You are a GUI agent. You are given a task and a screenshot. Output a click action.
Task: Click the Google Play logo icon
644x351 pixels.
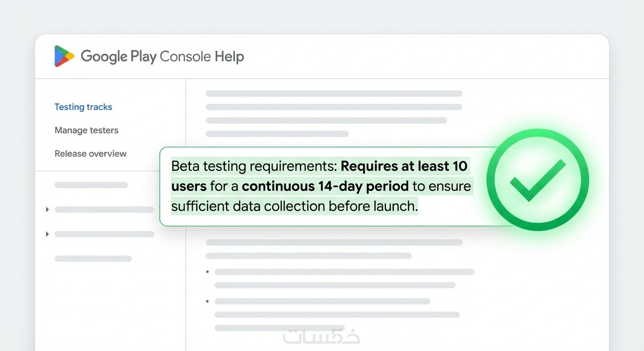(x=64, y=56)
